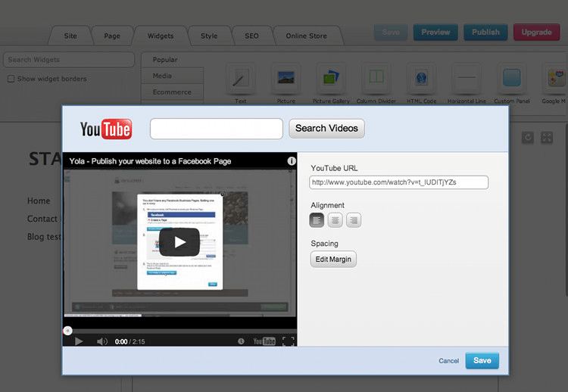568x392 pixels.
Task: Open video on YouTube via player logo
Action: pos(264,341)
